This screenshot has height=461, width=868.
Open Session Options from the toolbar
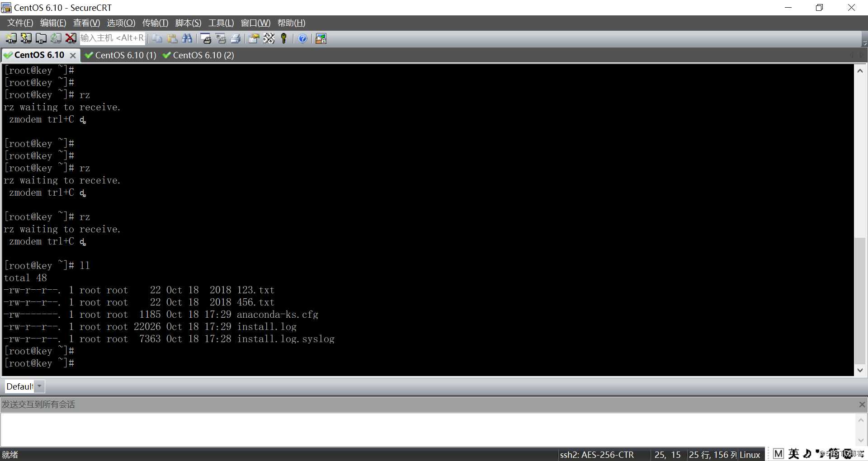pos(254,38)
